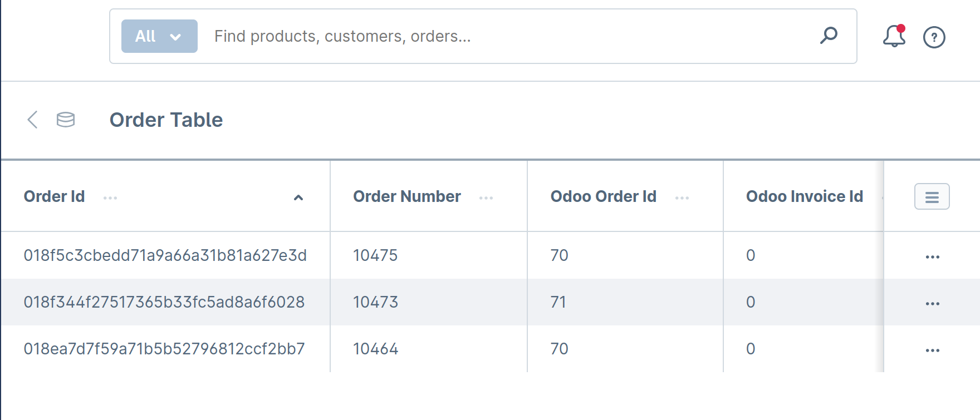Select order row 018f344f27517365b33fc5ad8a6f6028
The height and width of the screenshot is (420, 980).
[164, 302]
